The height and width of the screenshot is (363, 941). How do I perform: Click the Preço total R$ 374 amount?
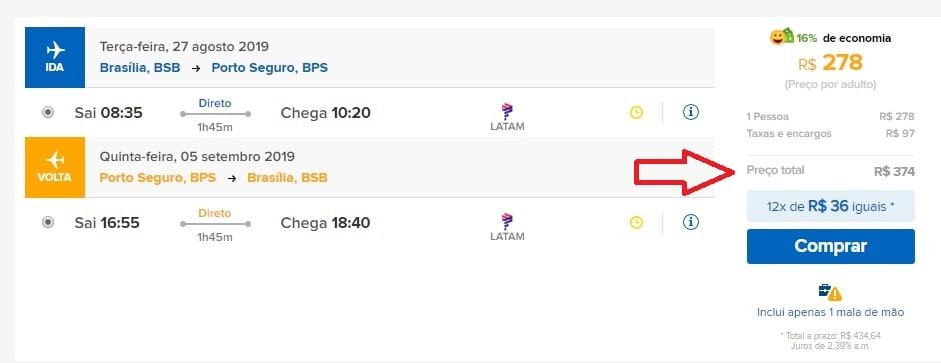894,172
